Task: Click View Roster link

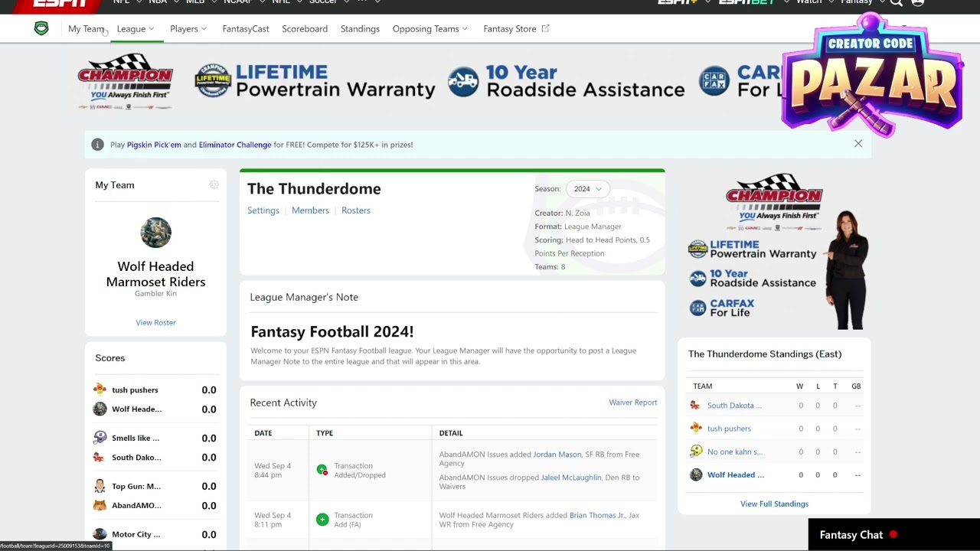Action: [x=155, y=322]
